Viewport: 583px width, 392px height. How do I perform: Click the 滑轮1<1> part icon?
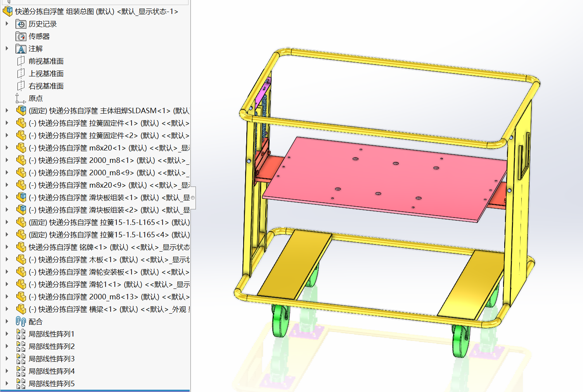(21, 285)
